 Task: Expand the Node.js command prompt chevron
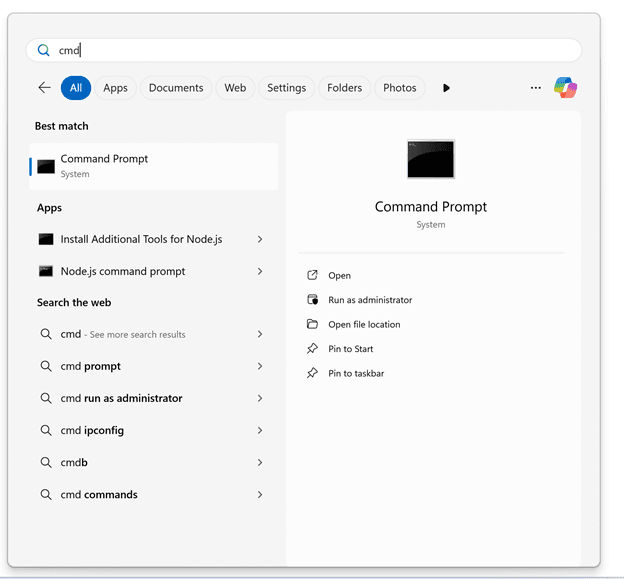point(260,271)
